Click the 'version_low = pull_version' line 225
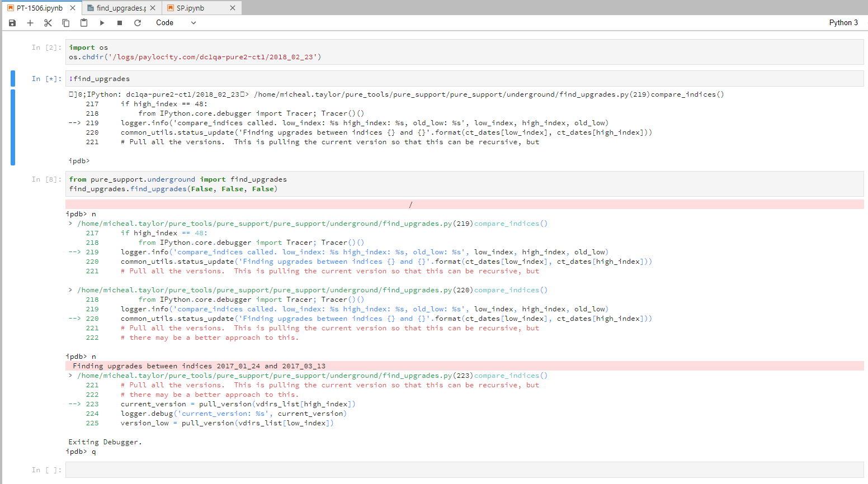The height and width of the screenshot is (484, 868). tap(227, 423)
